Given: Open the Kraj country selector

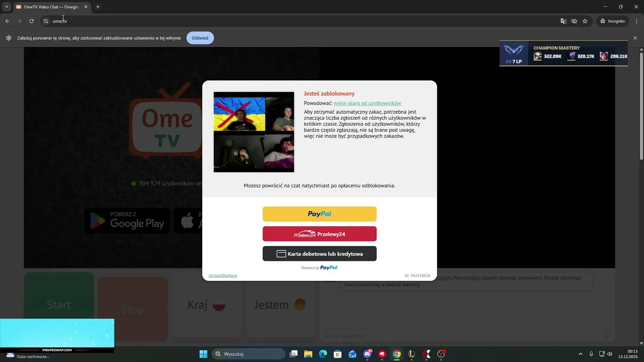Looking at the screenshot, I should [206, 305].
